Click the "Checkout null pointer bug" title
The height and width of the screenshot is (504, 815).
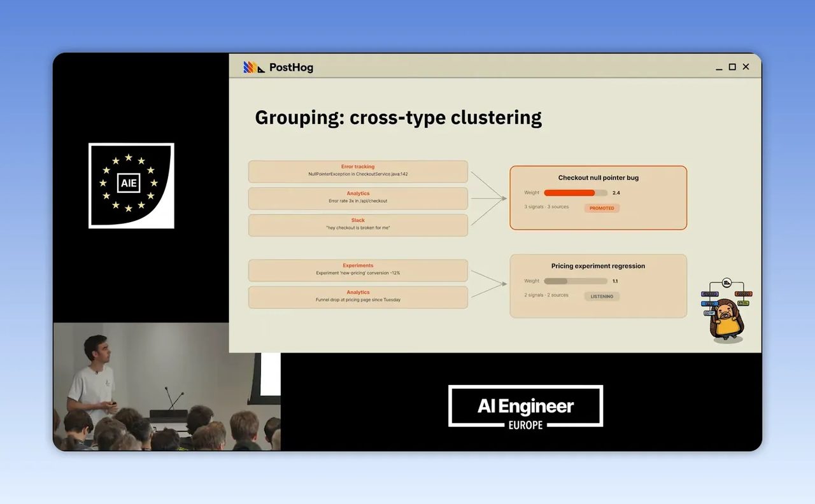click(599, 178)
